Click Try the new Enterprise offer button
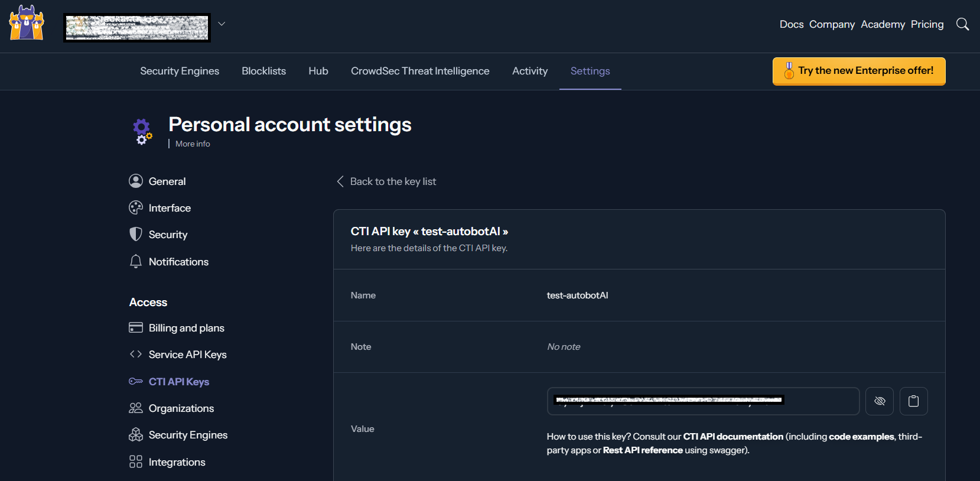980x481 pixels. tap(859, 71)
